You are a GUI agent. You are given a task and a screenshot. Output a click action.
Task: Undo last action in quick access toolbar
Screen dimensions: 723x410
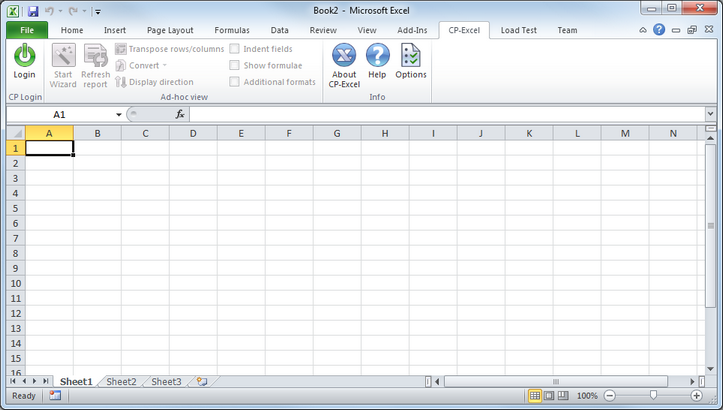pos(49,11)
